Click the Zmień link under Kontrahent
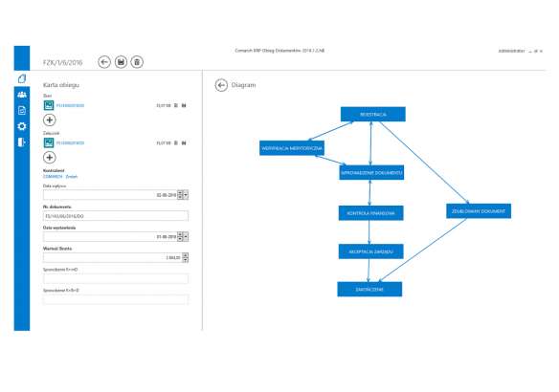This screenshot has width=559, height=392. (72, 177)
